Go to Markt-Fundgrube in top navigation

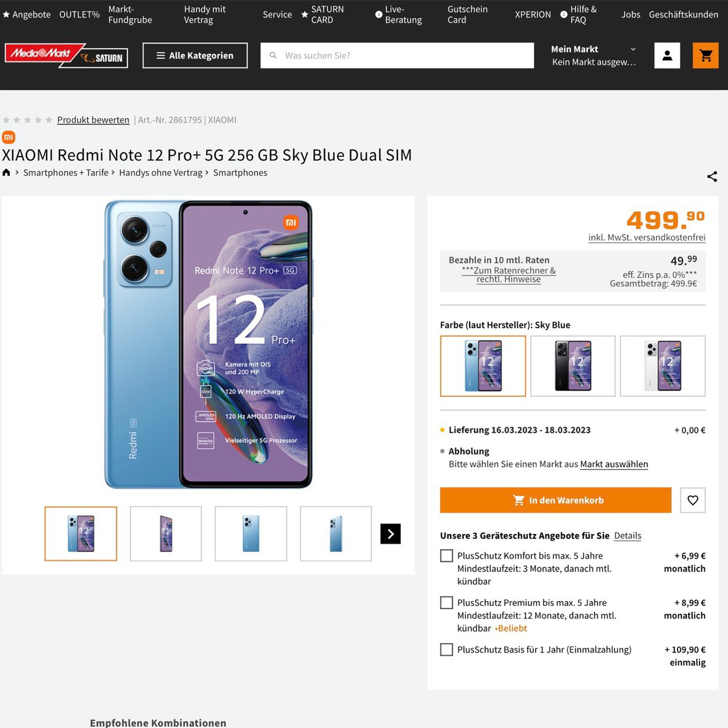[x=130, y=15]
